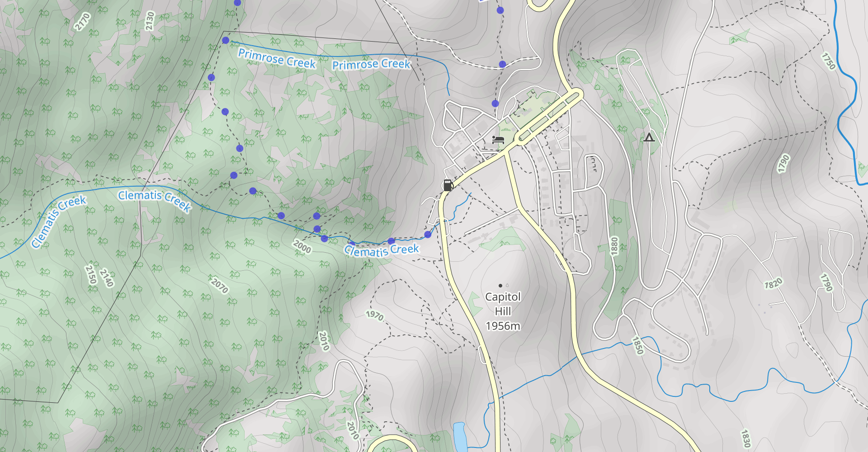Click the 1830 contour elevation label
The height and width of the screenshot is (452, 868).
click(x=745, y=438)
